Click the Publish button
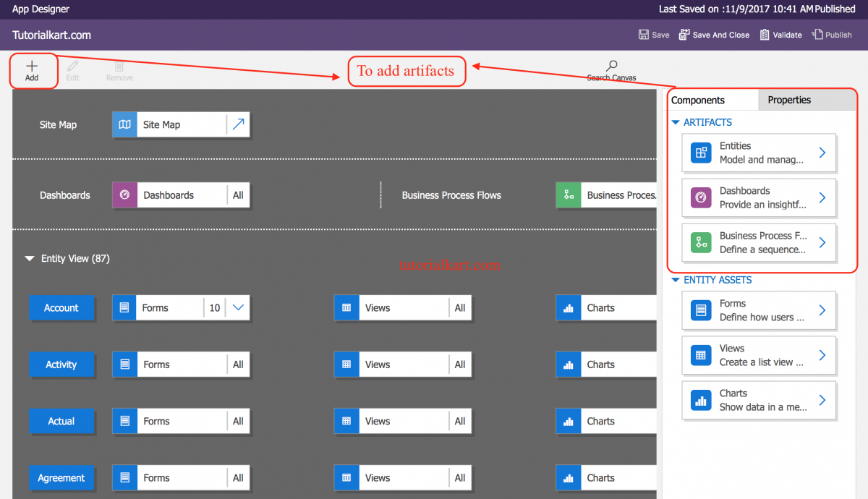Screen dimensions: 868x499 tap(831, 34)
